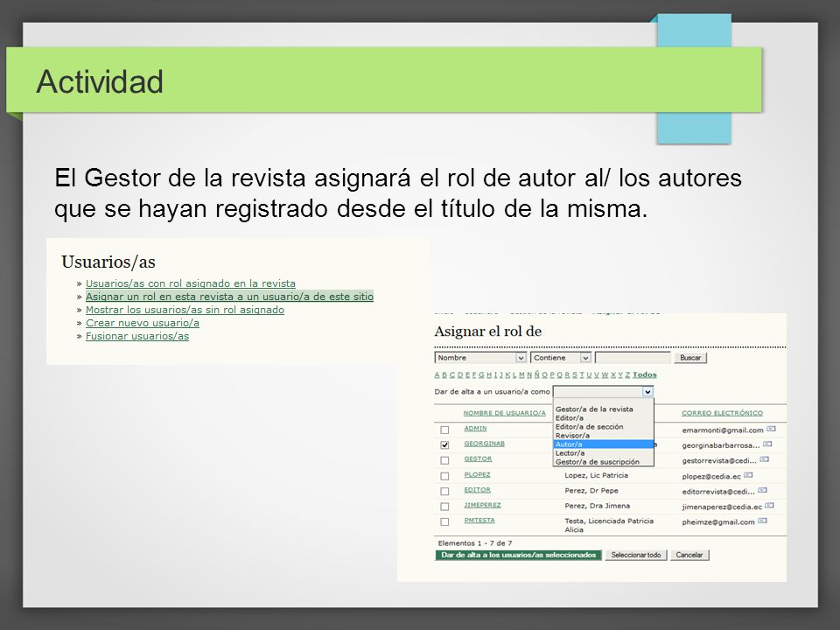Filter users by letter A
The height and width of the screenshot is (630, 840).
[x=437, y=375]
